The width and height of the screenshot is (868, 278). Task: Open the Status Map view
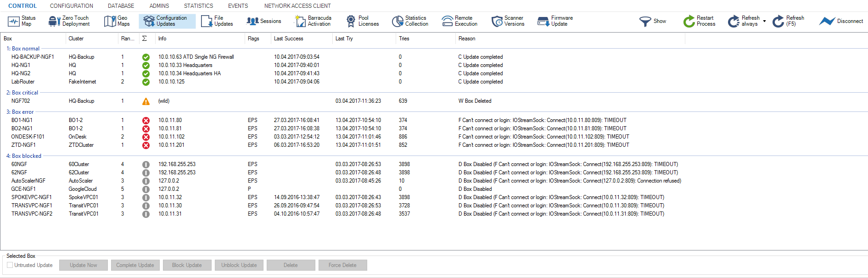pyautogui.click(x=22, y=21)
